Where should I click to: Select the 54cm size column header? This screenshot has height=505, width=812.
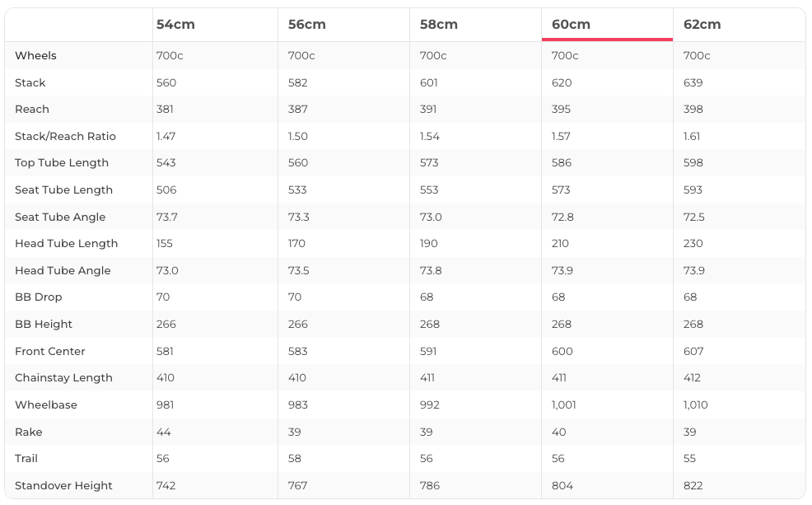175,25
